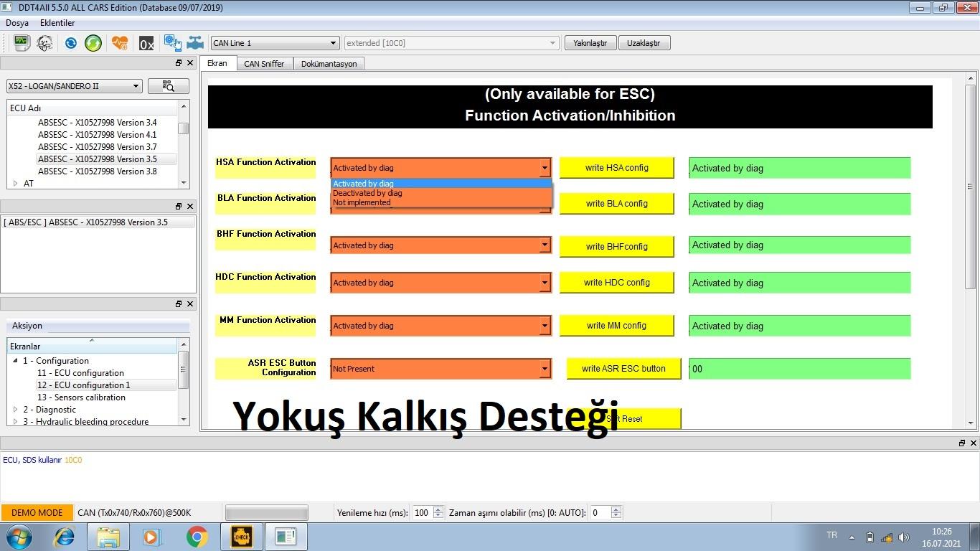Click the gear with hand cursor icon
Screen dimensions: 980x551
pos(172,43)
